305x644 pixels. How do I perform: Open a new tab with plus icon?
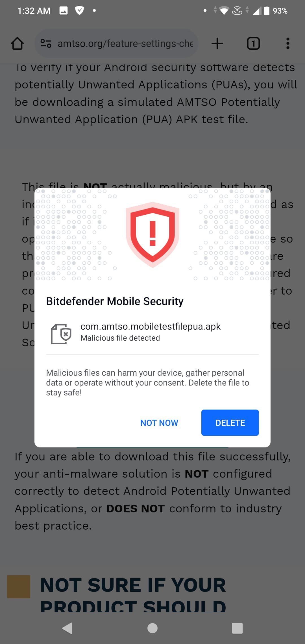point(217,43)
